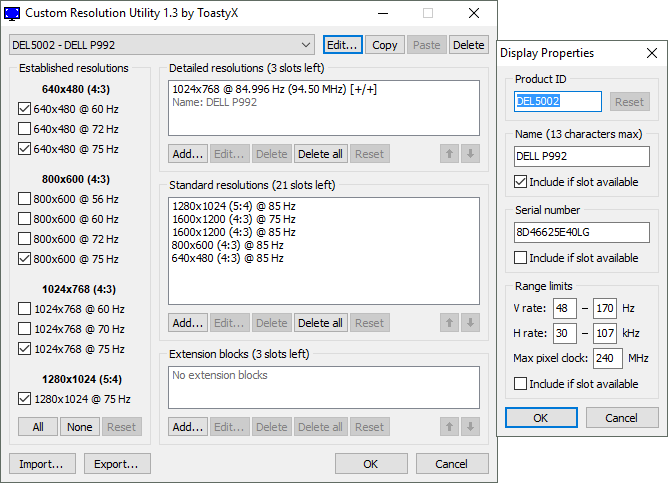Viewport: 669px width, 484px height.
Task: Click the Copy button next to Edit
Action: (x=384, y=45)
